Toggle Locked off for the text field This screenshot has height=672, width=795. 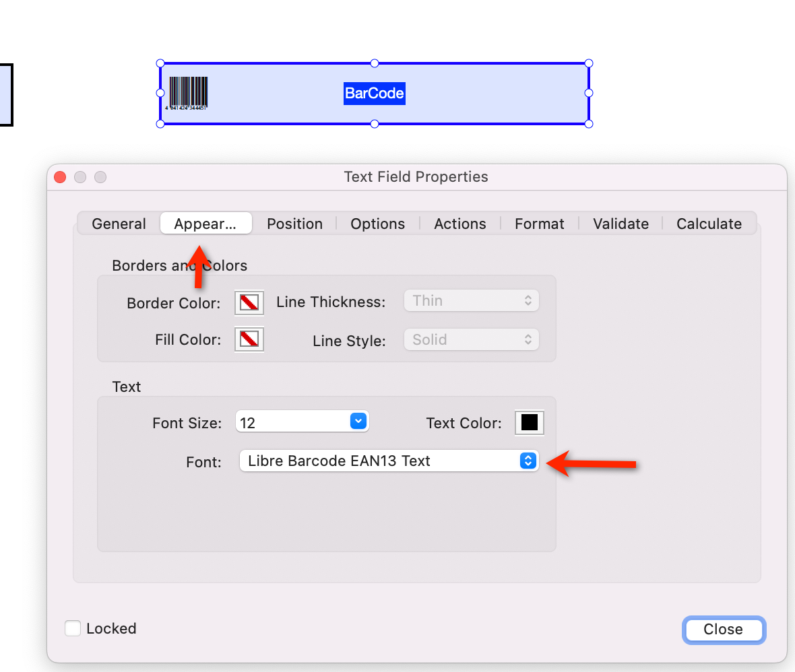click(x=72, y=628)
